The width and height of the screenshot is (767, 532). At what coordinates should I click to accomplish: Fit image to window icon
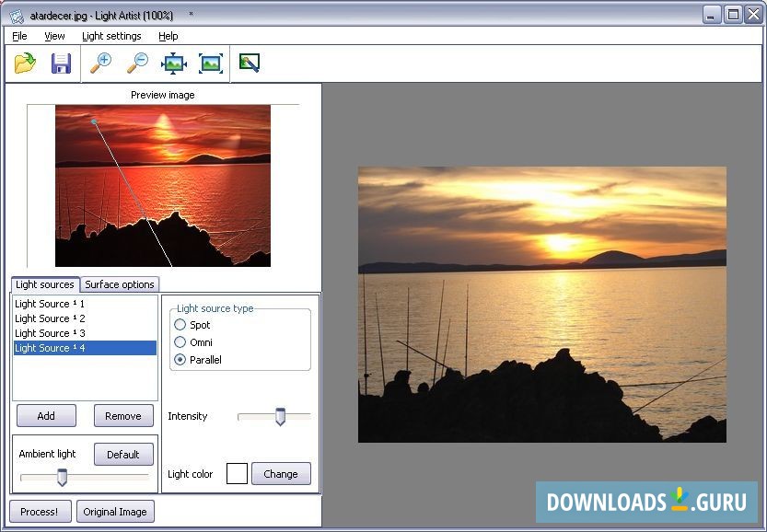point(174,64)
